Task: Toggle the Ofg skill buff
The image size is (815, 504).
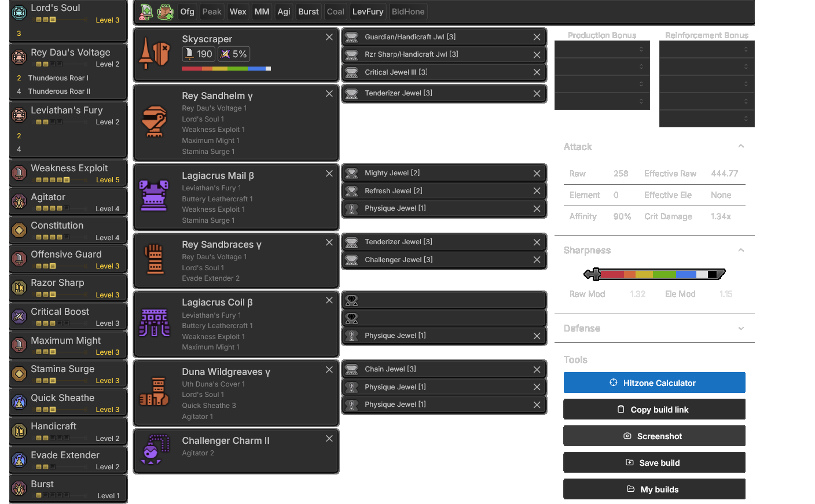Action: pyautogui.click(x=187, y=12)
